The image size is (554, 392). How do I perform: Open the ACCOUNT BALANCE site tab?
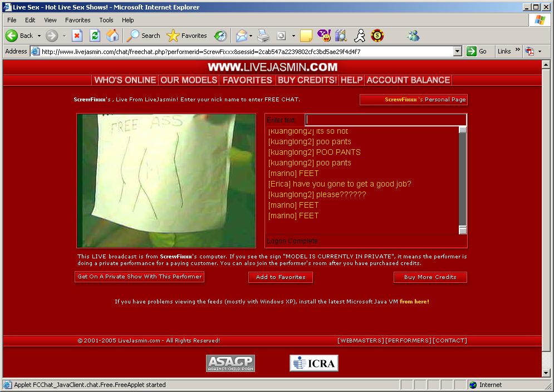click(x=409, y=80)
